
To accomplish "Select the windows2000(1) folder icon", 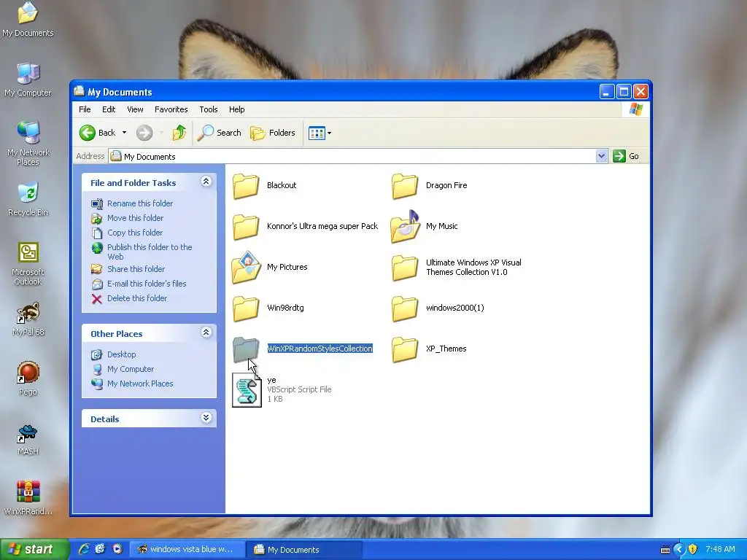I will [x=405, y=308].
